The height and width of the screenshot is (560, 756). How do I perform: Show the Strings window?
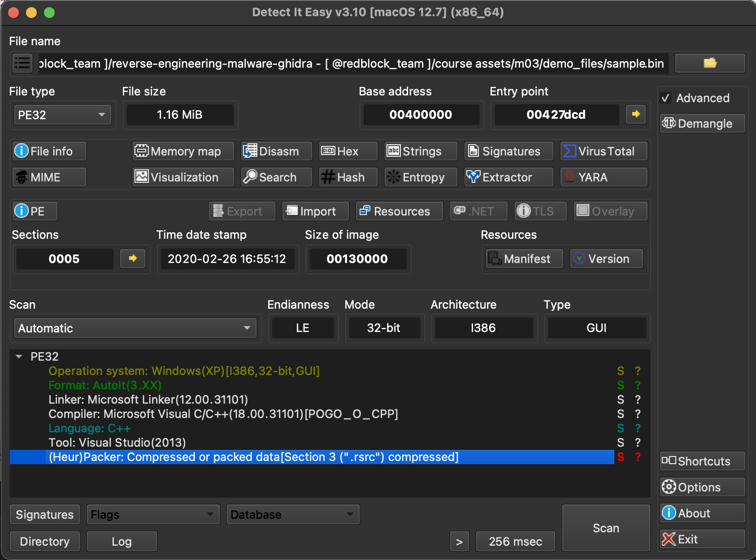[x=421, y=151]
